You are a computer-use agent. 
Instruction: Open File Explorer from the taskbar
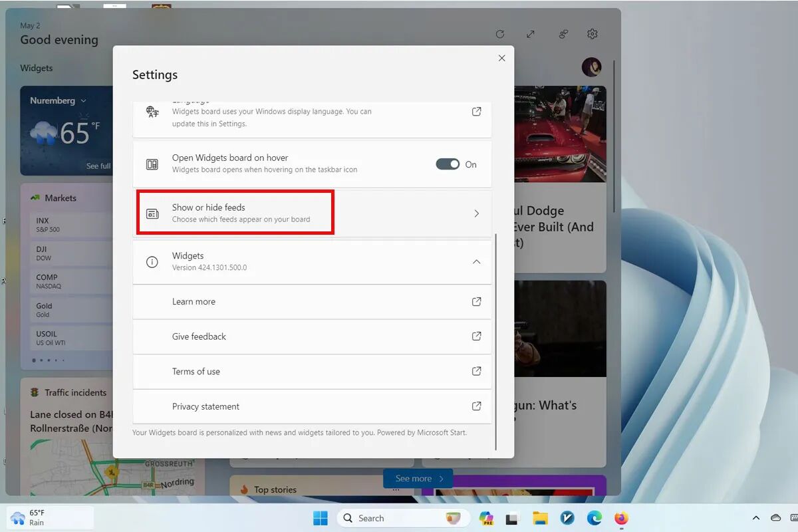pyautogui.click(x=539, y=518)
